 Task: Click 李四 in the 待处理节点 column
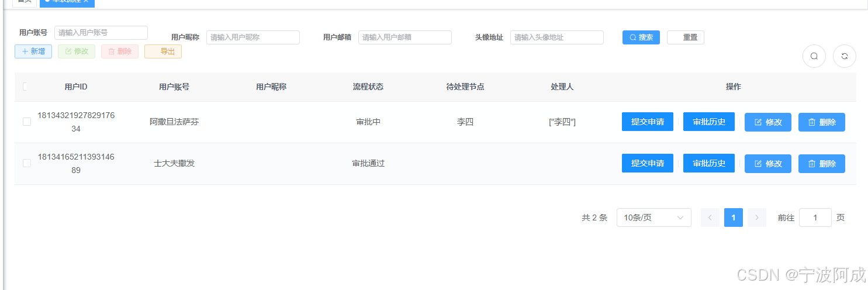465,122
